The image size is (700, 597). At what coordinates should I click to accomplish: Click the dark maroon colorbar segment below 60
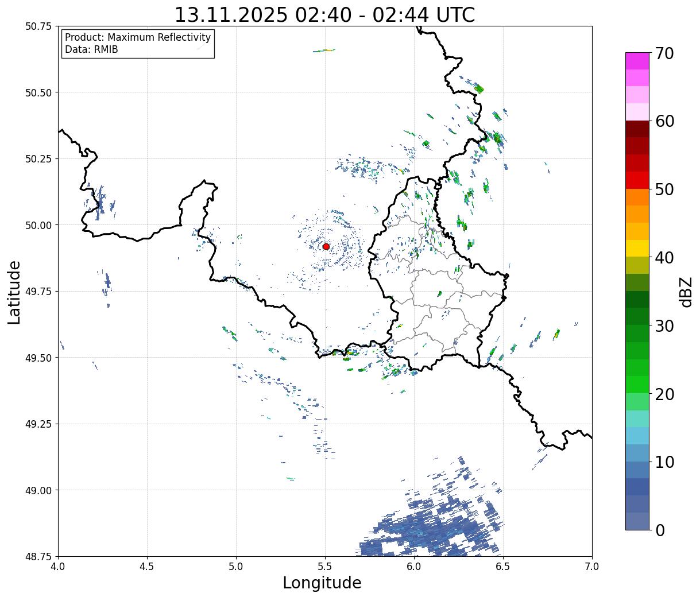click(637, 129)
